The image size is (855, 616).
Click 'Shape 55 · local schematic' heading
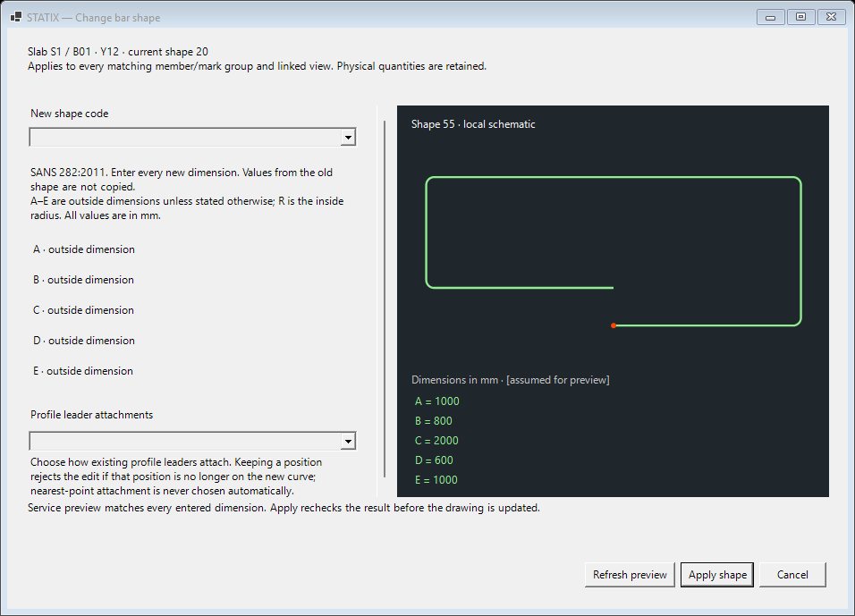pos(473,124)
